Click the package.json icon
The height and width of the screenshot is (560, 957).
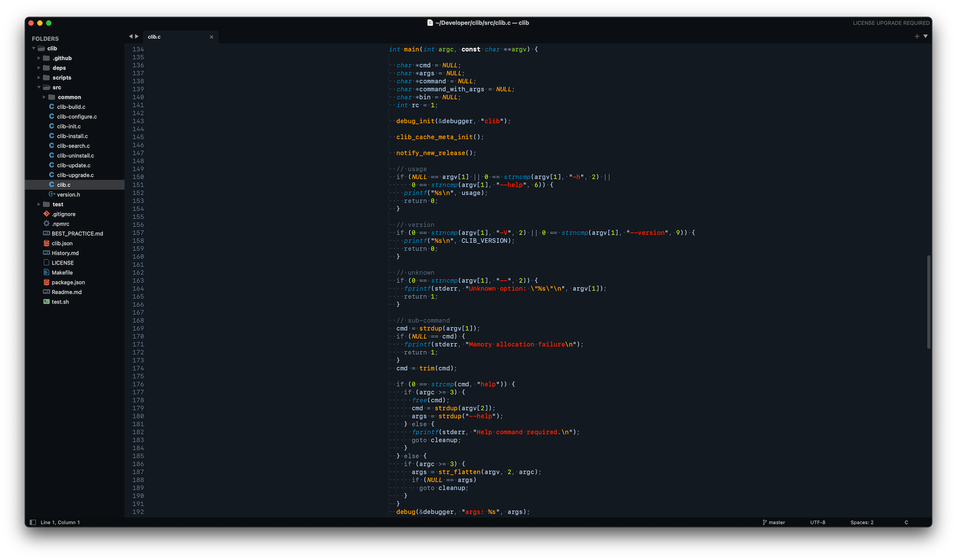pyautogui.click(x=47, y=282)
